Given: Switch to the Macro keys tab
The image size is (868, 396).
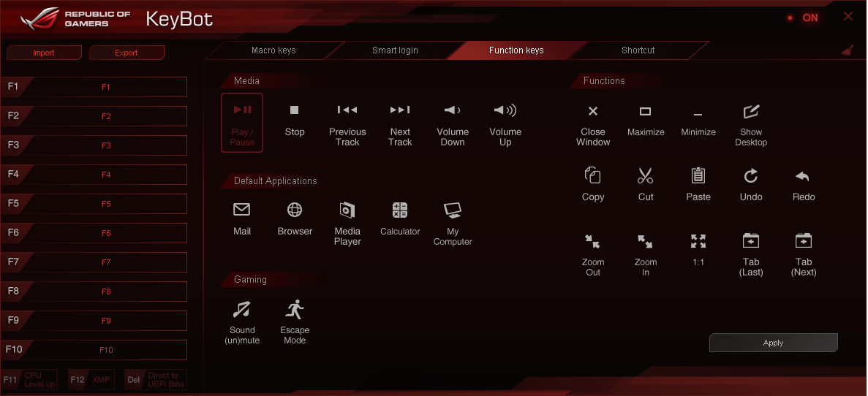Looking at the screenshot, I should point(273,50).
